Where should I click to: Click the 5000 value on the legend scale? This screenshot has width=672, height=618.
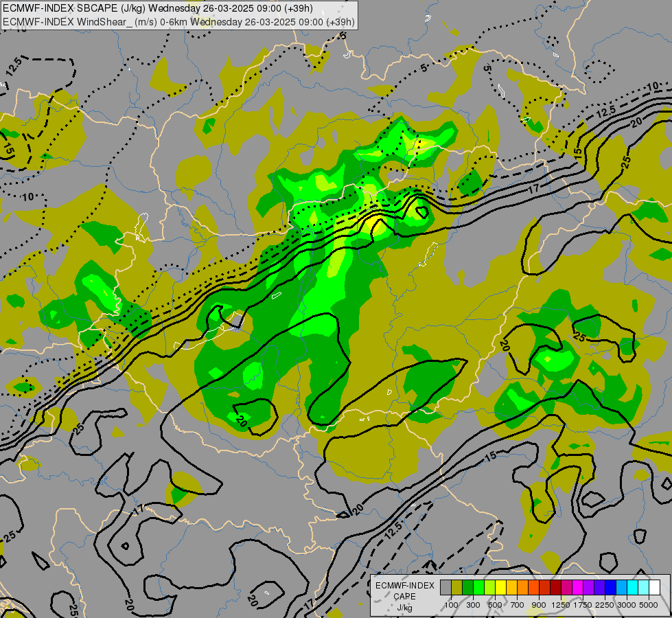(x=649, y=605)
